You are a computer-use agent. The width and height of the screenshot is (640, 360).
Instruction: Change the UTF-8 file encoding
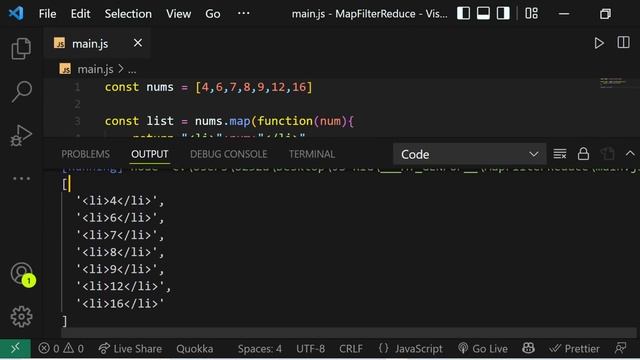(x=311, y=349)
